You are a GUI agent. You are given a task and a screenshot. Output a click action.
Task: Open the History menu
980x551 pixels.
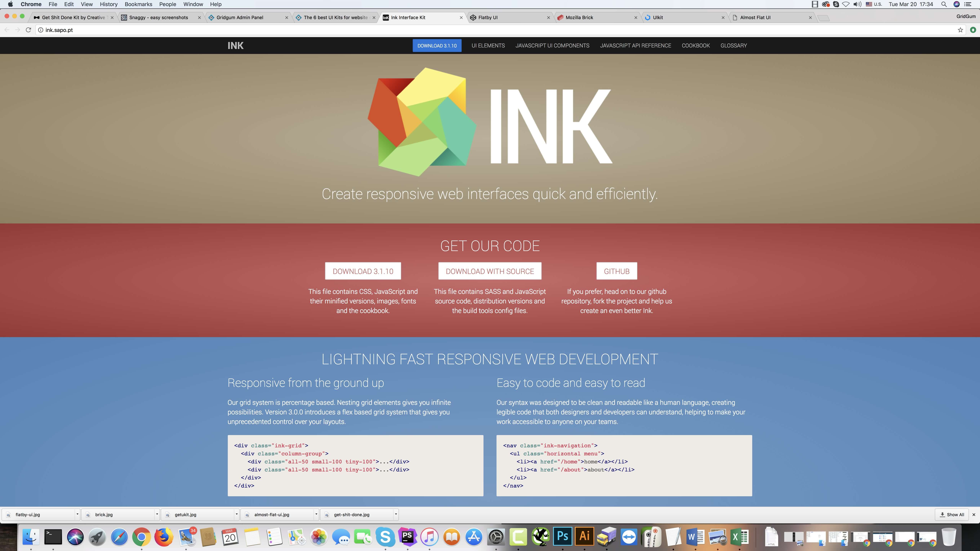click(108, 4)
